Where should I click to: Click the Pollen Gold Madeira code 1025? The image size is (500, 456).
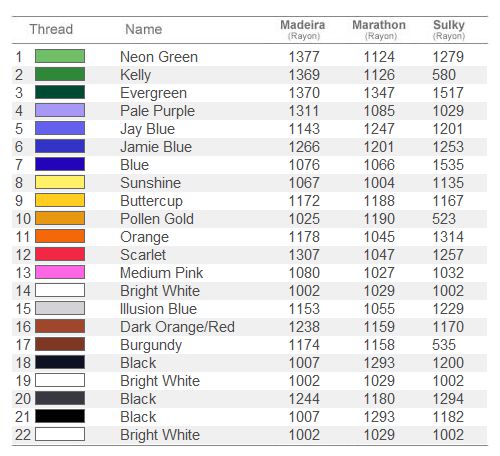[304, 219]
